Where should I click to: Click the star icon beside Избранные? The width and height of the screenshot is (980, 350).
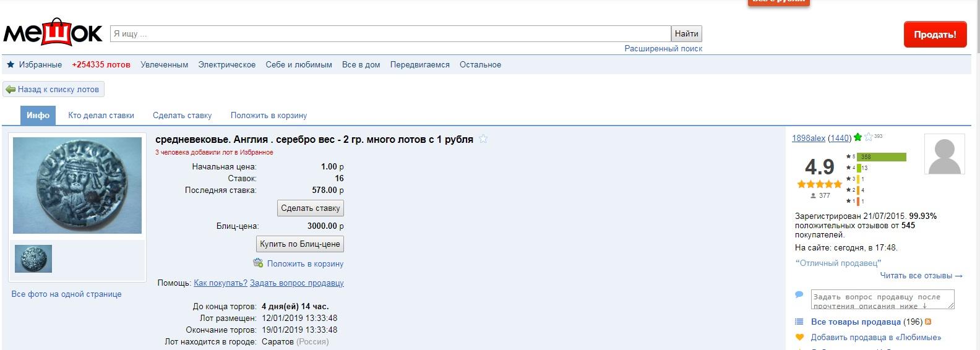pos(11,64)
